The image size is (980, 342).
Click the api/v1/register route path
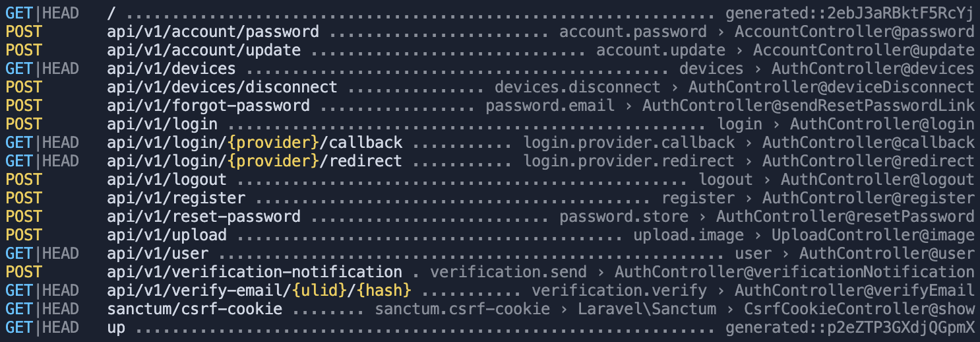click(x=175, y=198)
